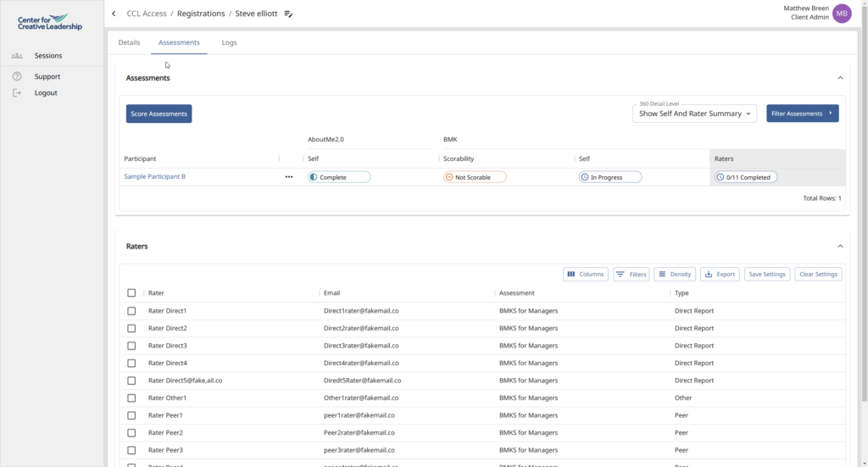This screenshot has width=868, height=467.
Task: Collapse the Raters panel chevron
Action: 840,247
